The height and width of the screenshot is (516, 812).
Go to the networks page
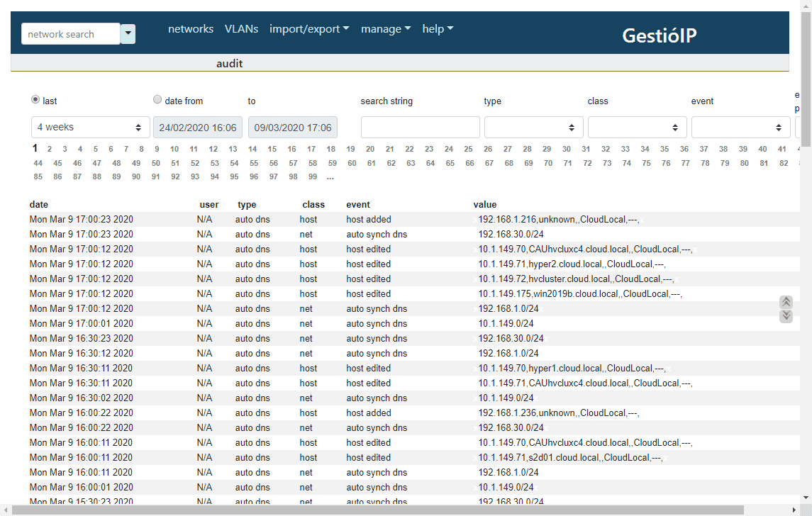pyautogui.click(x=191, y=29)
